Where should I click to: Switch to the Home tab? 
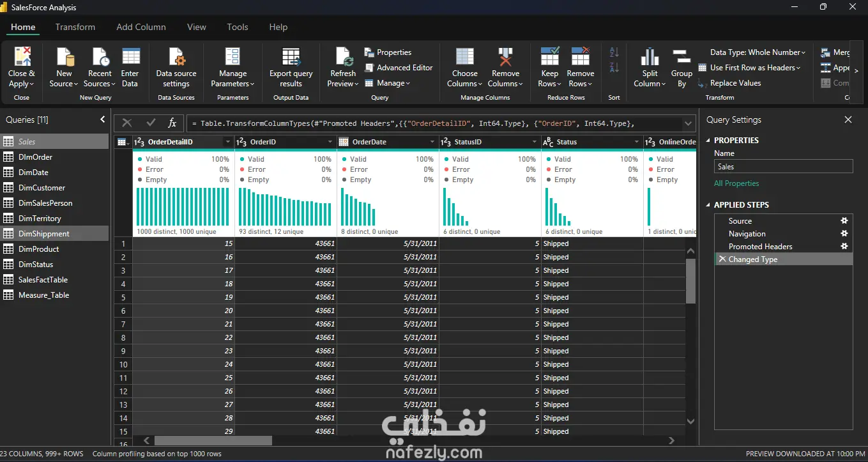pos(23,27)
